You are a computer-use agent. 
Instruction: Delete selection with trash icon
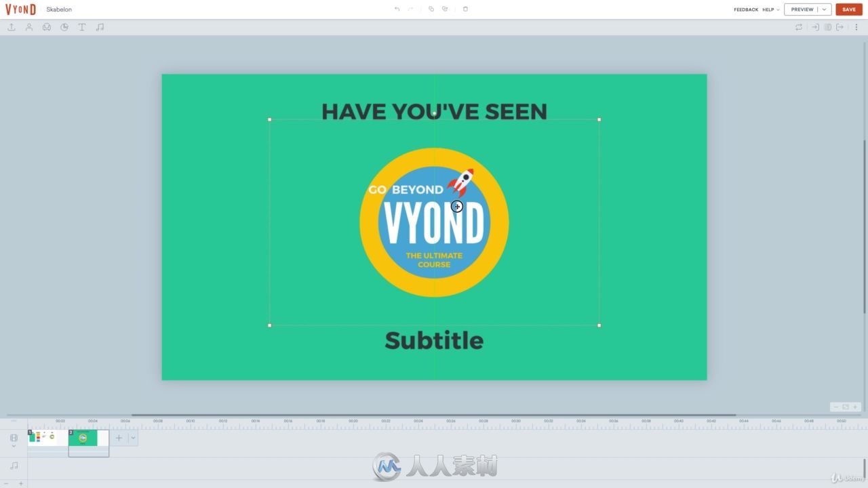(465, 9)
